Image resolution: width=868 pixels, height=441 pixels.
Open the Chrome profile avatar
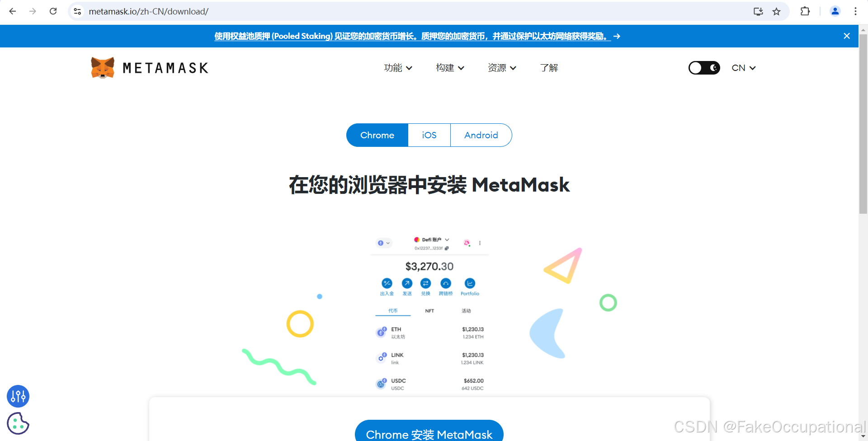[x=835, y=11]
